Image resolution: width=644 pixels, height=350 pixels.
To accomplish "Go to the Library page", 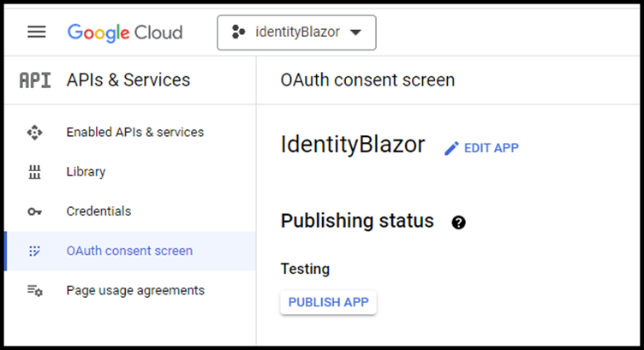I will click(x=86, y=171).
